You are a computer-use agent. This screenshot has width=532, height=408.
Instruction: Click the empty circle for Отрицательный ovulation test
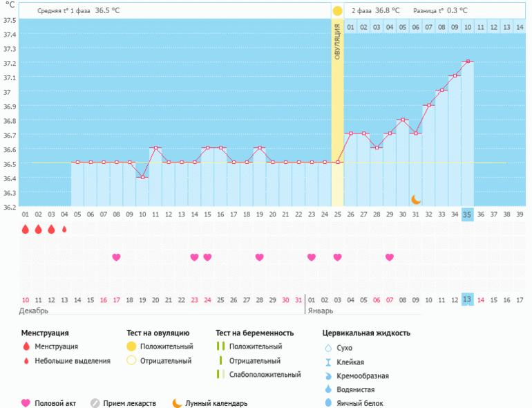[x=131, y=360]
